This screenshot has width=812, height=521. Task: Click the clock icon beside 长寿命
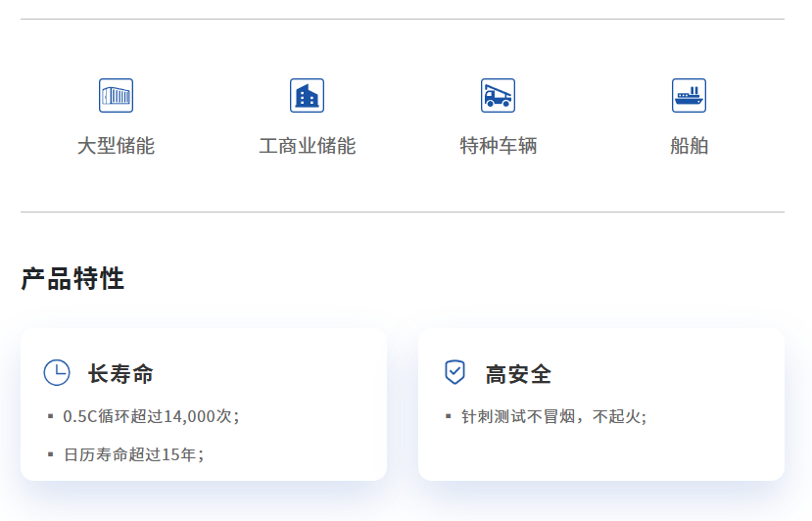tap(57, 373)
